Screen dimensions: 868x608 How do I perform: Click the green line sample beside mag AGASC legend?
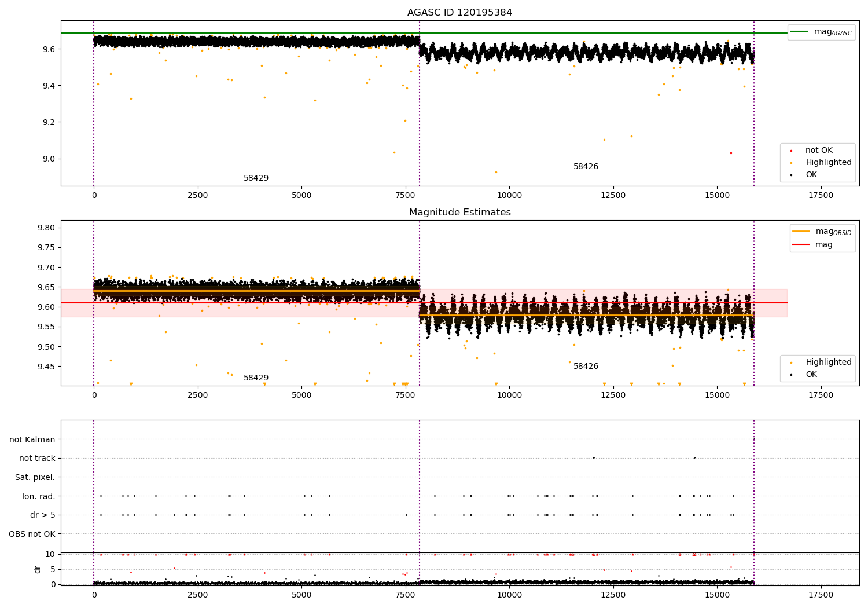[799, 32]
